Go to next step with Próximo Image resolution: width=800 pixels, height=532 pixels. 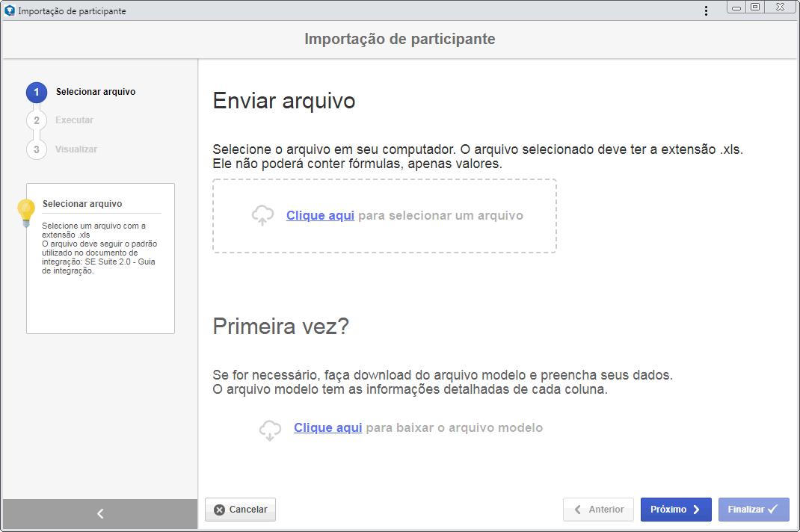676,510
